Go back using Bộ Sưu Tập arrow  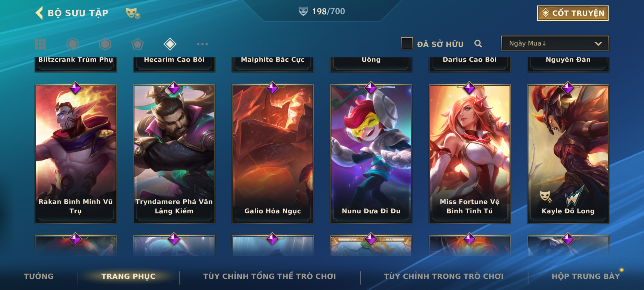pyautogui.click(x=39, y=13)
